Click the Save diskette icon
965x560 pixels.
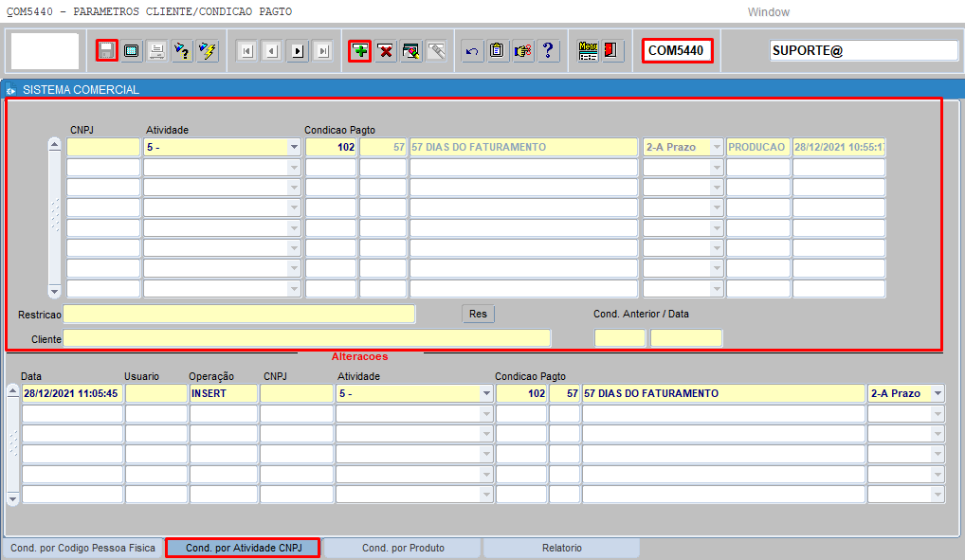tap(107, 51)
